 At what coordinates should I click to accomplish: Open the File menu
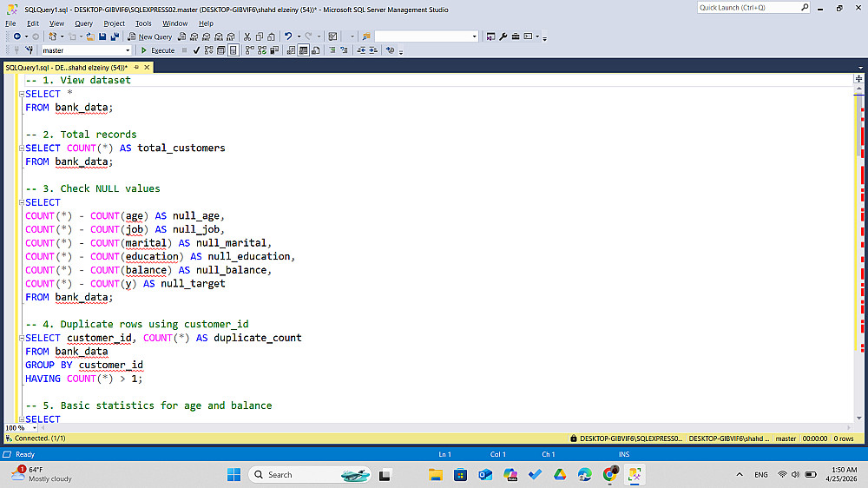(x=10, y=23)
